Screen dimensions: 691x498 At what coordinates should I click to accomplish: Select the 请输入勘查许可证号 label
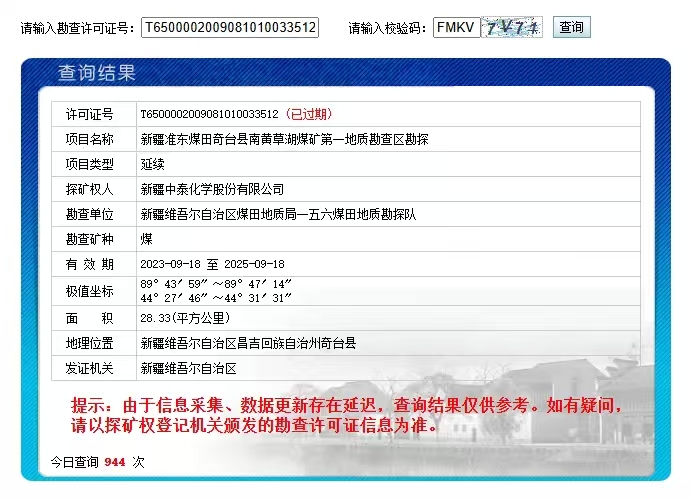(78, 29)
